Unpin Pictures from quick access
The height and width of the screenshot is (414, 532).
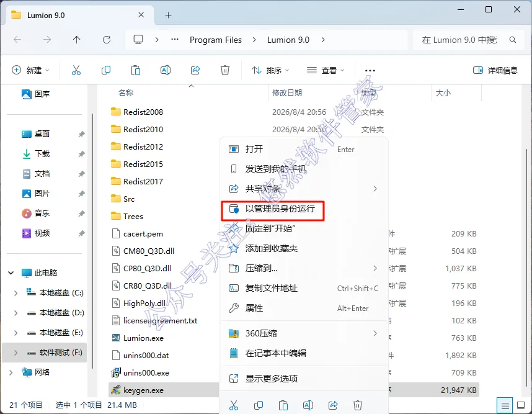coord(81,194)
